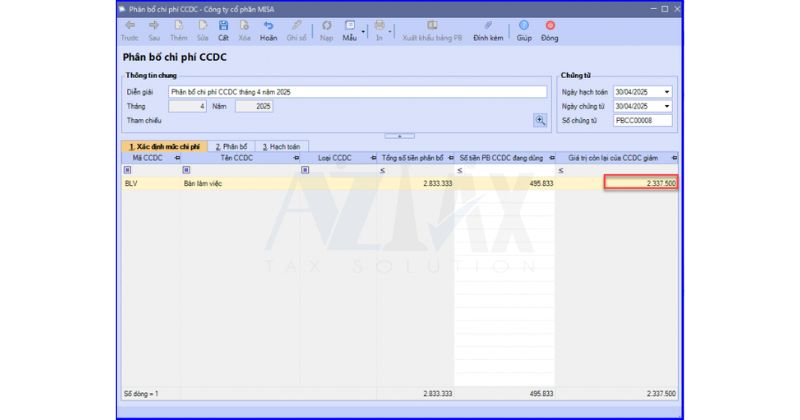Click the Tên CCDC filter button
The width and height of the screenshot is (800, 420).
pos(186,170)
